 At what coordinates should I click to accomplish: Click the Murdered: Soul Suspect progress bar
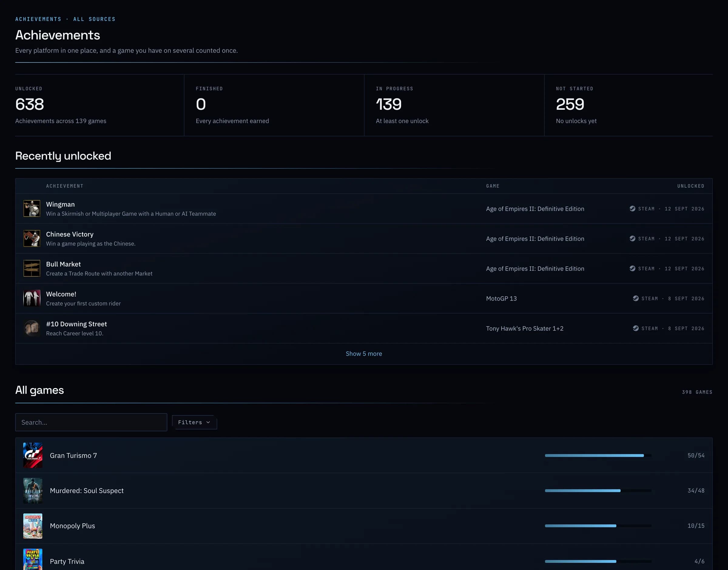pyautogui.click(x=598, y=491)
